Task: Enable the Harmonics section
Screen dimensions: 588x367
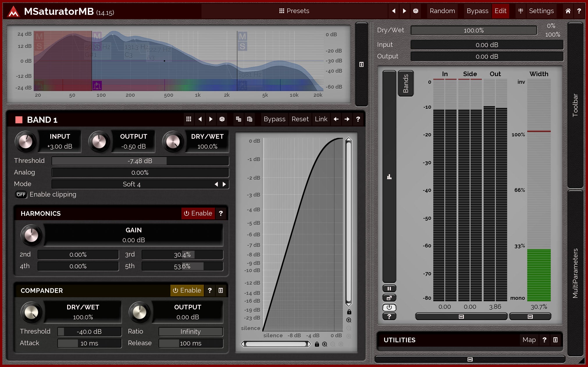Action: (198, 213)
